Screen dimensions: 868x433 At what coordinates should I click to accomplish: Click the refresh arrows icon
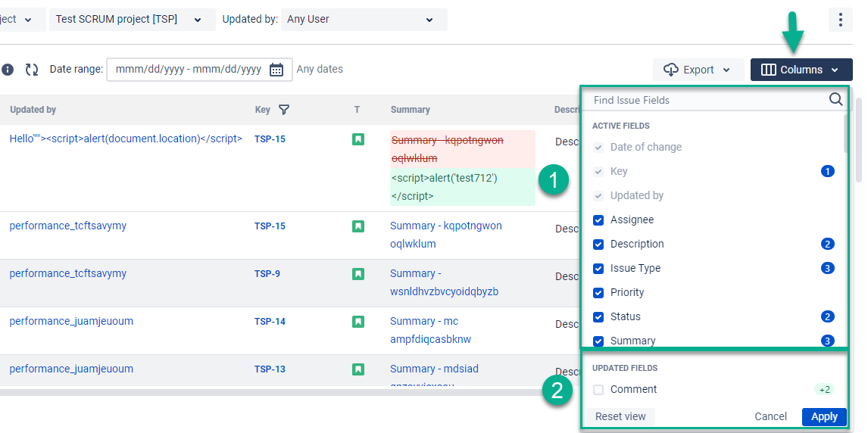coord(32,70)
